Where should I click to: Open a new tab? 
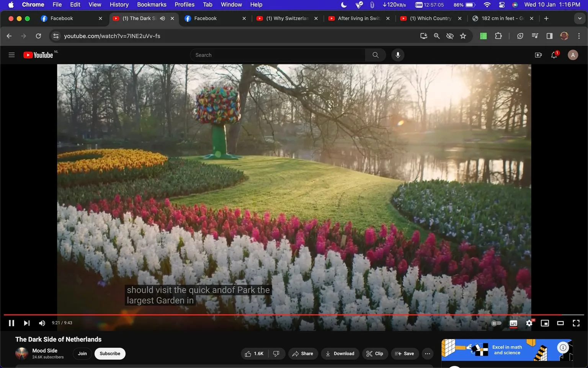point(546,18)
